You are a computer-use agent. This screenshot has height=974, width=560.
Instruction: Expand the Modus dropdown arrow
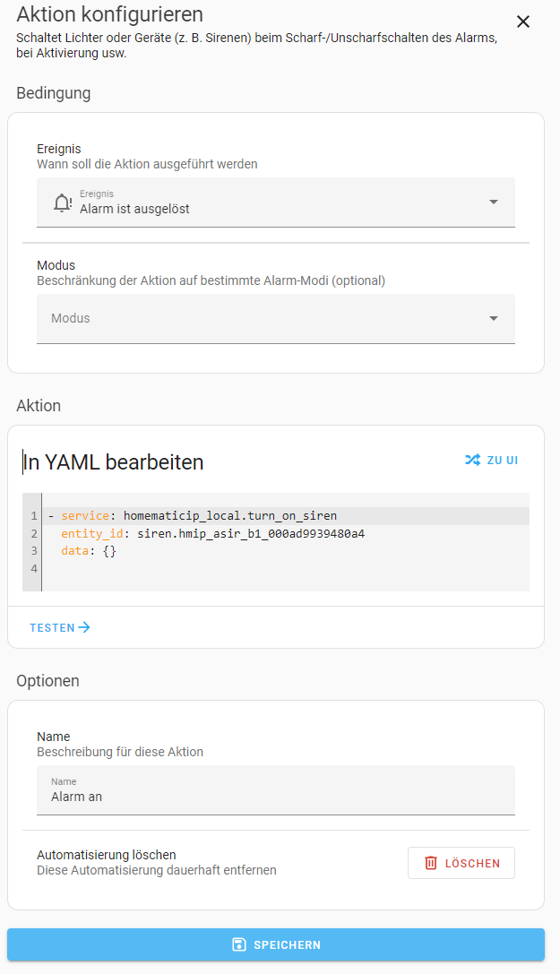[494, 318]
